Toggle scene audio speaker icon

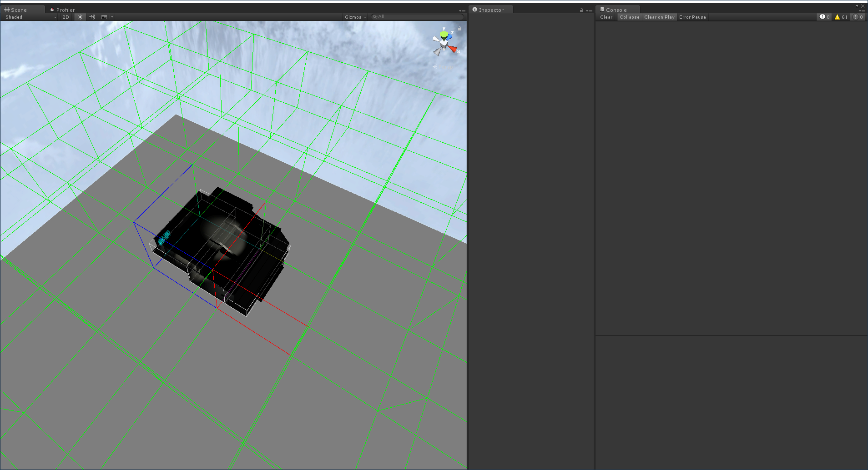[x=92, y=17]
